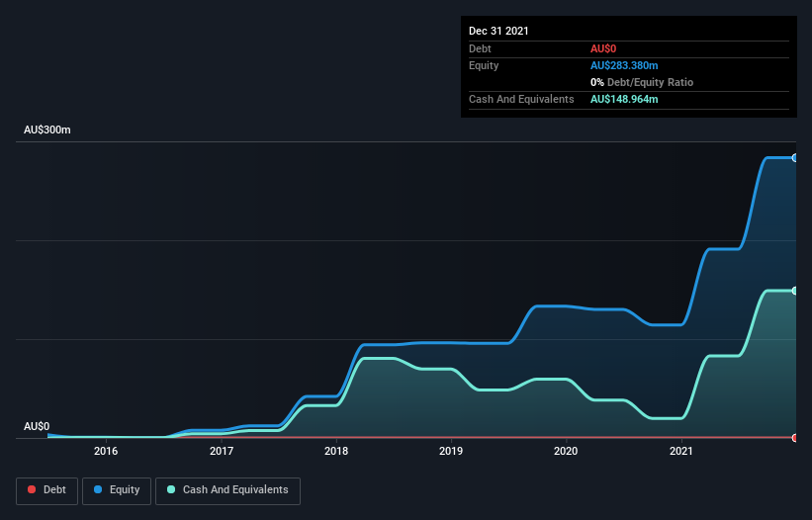Screen dimensions: 812x520
Task: Click the teal Cash And Equivalents legend dot
Action: [x=171, y=489]
